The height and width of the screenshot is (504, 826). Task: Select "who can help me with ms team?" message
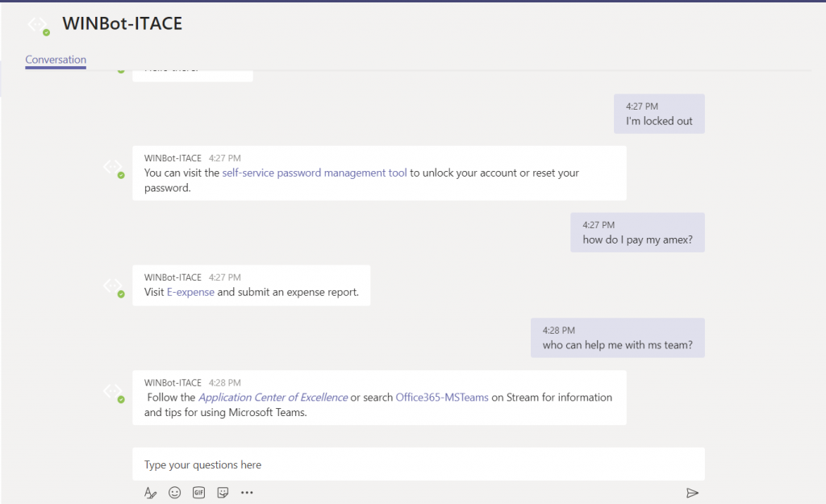point(617,338)
